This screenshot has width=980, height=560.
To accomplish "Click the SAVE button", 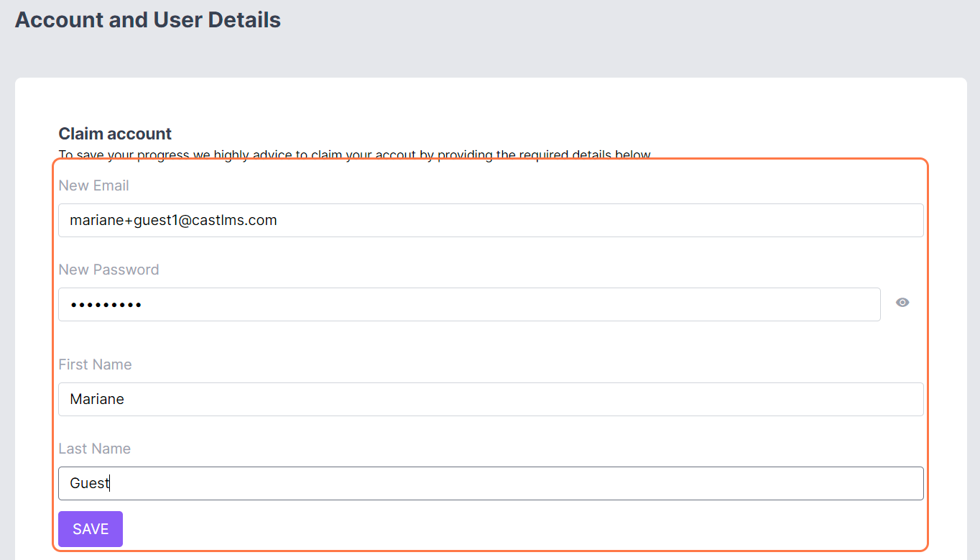I will click(x=91, y=529).
